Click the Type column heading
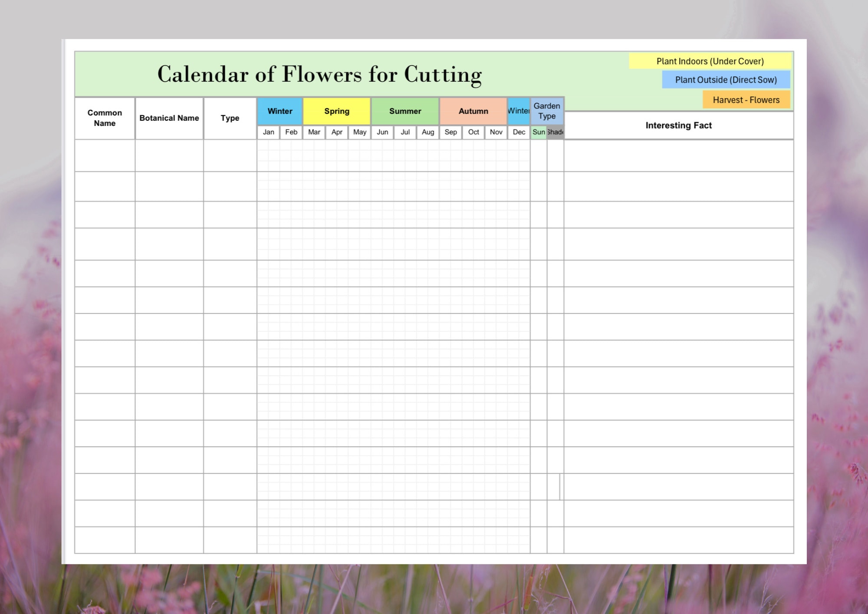 (230, 118)
